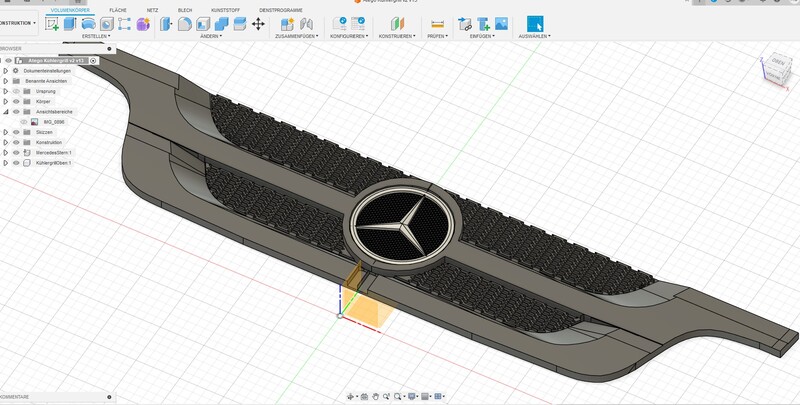The width and height of the screenshot is (800, 405).
Task: Click the Fit zoom magnifier icon
Action: pyautogui.click(x=397, y=396)
